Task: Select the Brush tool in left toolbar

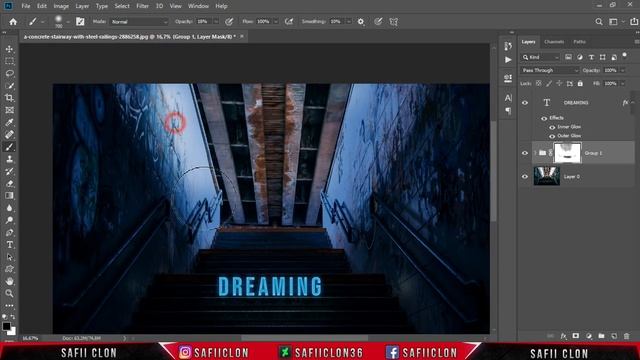Action: [9, 147]
